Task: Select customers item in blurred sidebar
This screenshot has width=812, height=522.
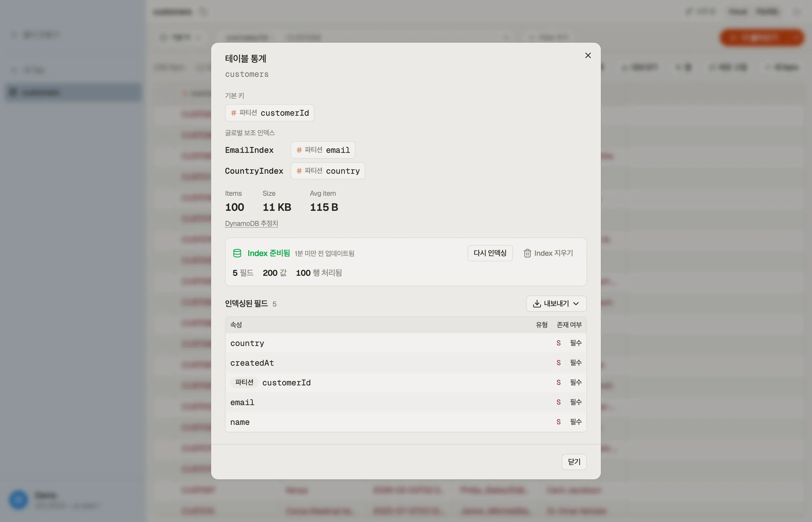Action: (73, 92)
